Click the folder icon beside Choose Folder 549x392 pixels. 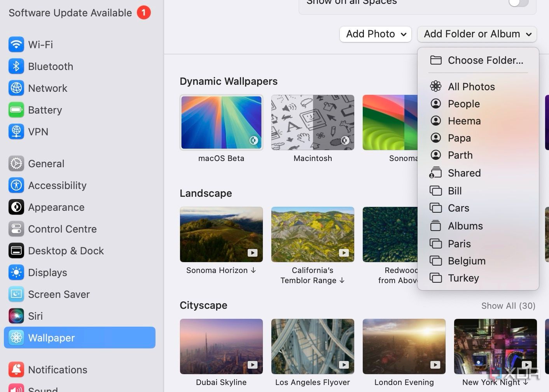coord(436,60)
